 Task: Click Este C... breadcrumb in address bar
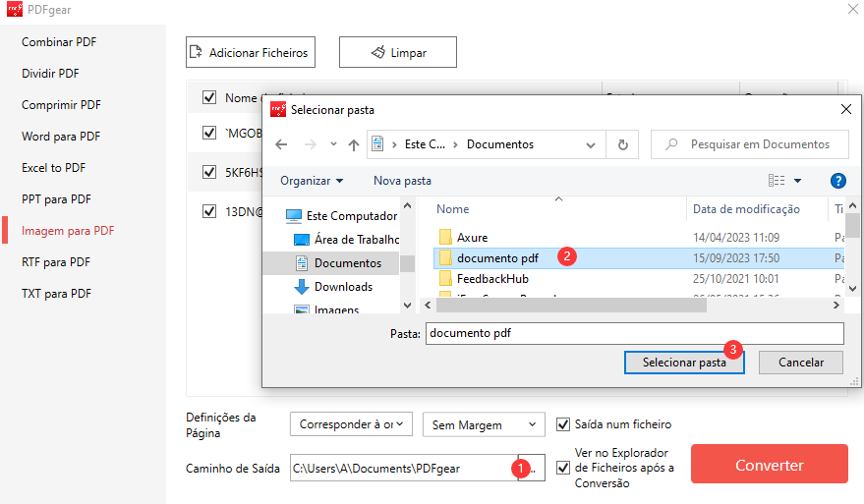tap(425, 144)
